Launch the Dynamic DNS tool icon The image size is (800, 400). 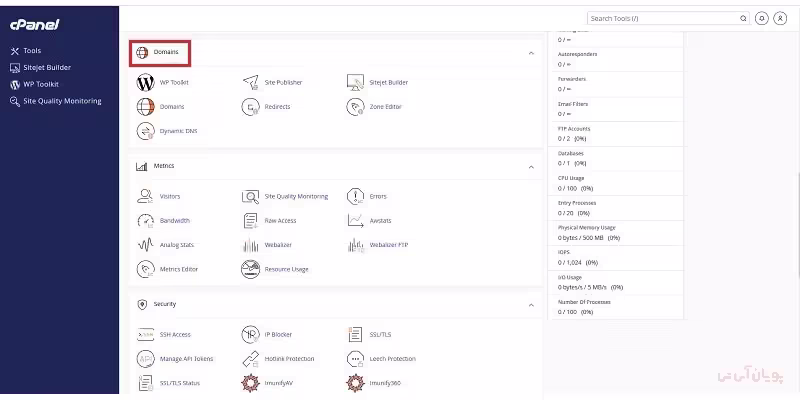point(144,131)
